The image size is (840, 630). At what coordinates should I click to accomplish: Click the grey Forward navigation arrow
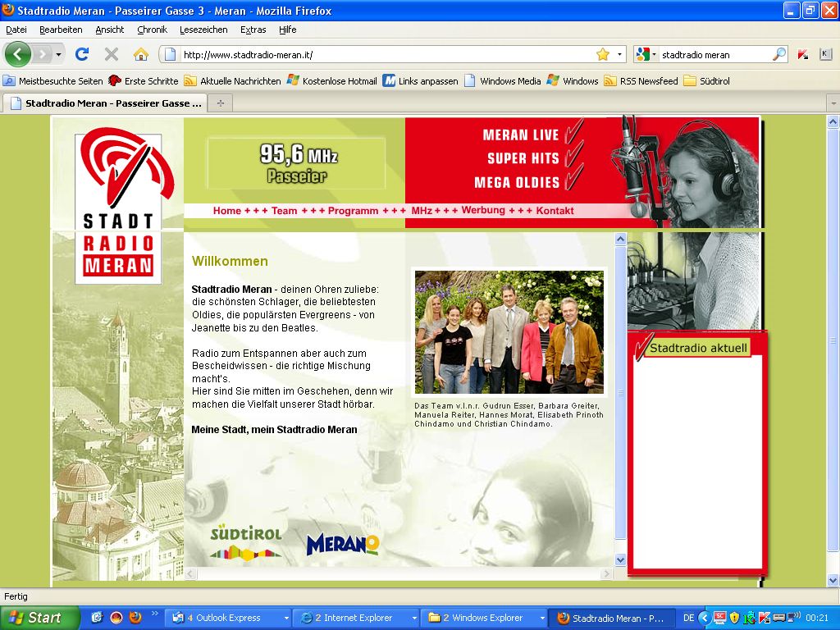pyautogui.click(x=42, y=54)
